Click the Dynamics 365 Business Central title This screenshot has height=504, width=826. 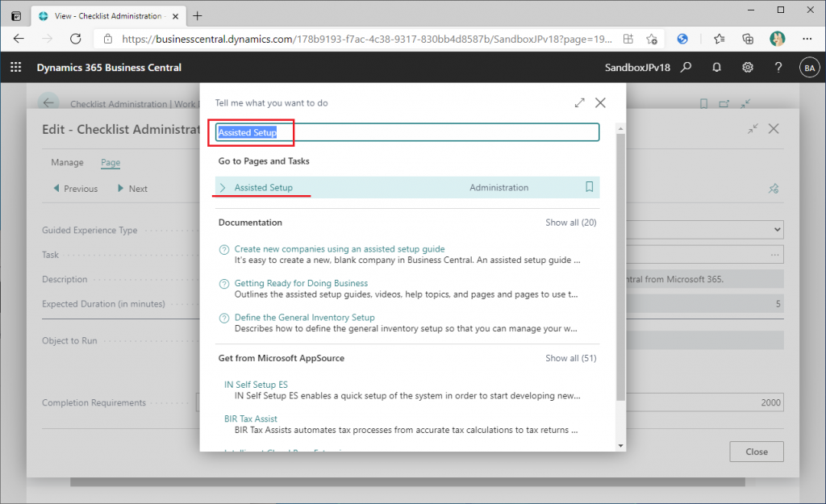109,68
